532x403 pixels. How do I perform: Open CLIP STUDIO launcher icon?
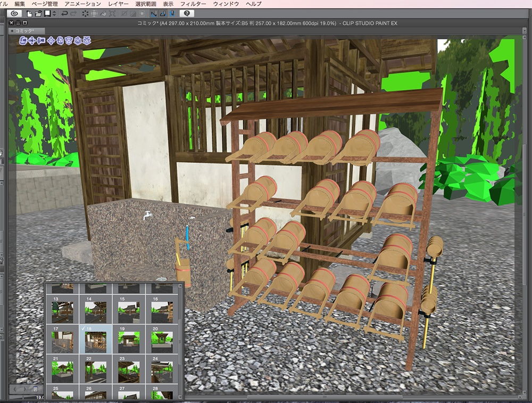point(14,14)
